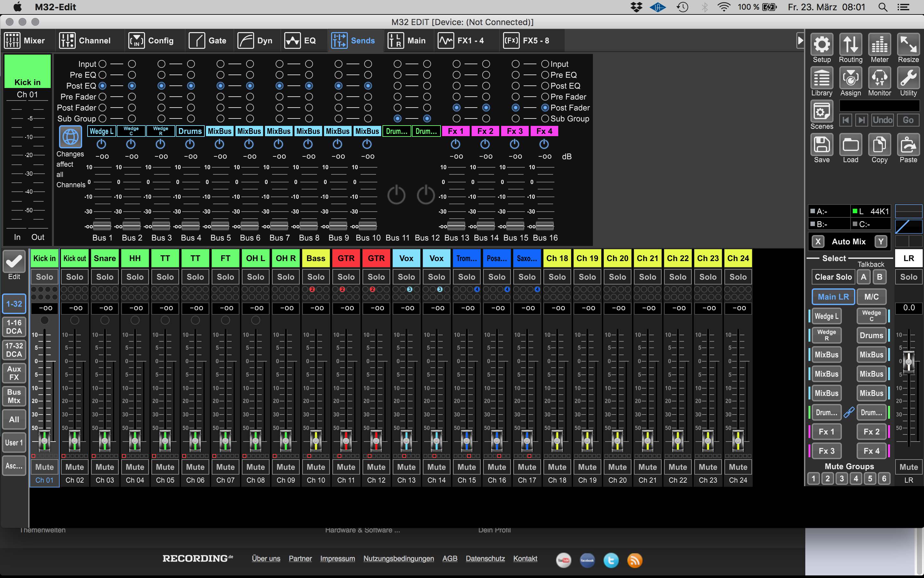Click the Wedge L bus label in sends
Viewport: 924px width, 578px height.
[x=101, y=131]
